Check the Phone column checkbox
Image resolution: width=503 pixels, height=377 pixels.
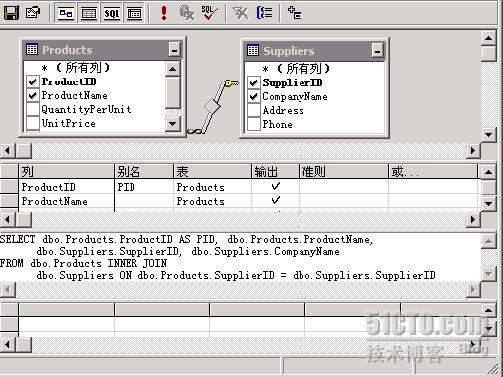pos(254,124)
